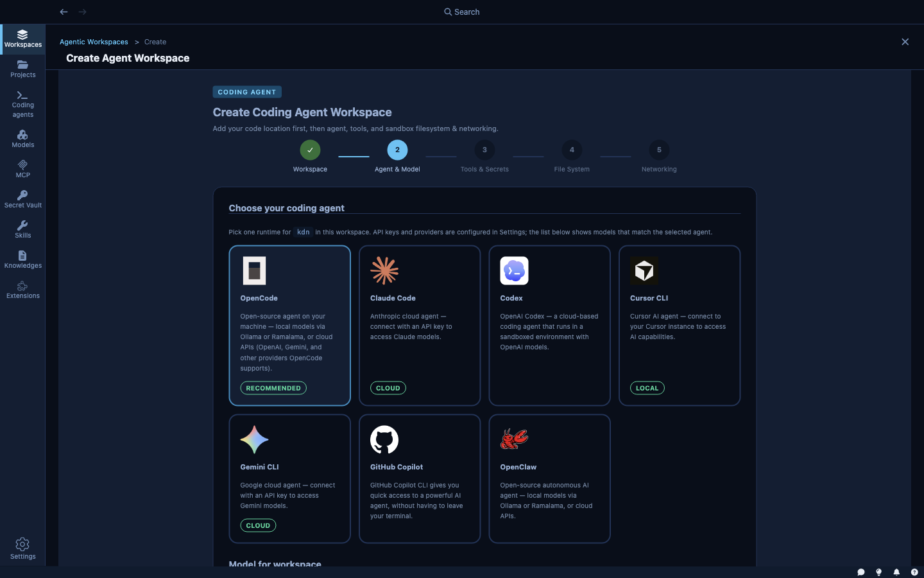Open help question mark in status bar
Image resolution: width=924 pixels, height=578 pixels.
point(914,572)
